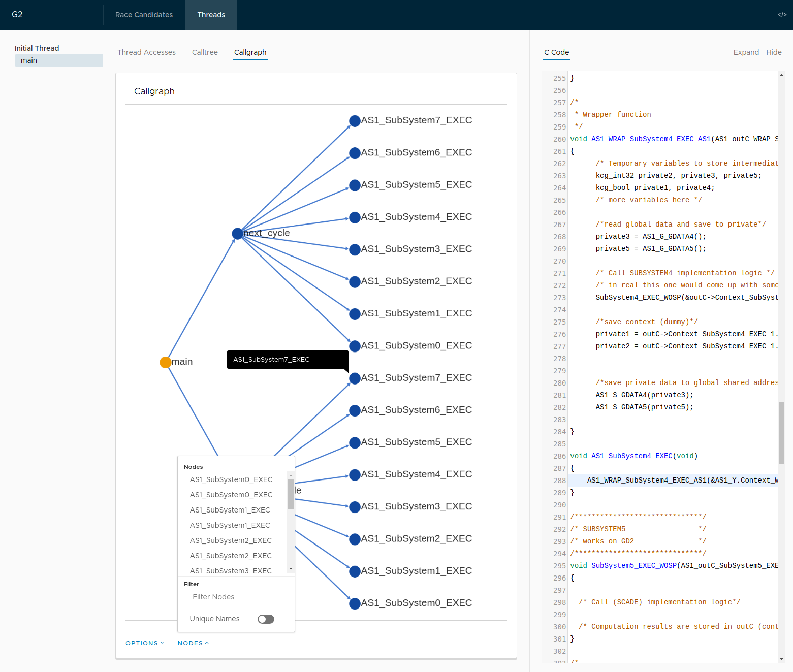The height and width of the screenshot is (672, 793).
Task: Collapse the Nodes dropdown panel
Action: point(193,643)
